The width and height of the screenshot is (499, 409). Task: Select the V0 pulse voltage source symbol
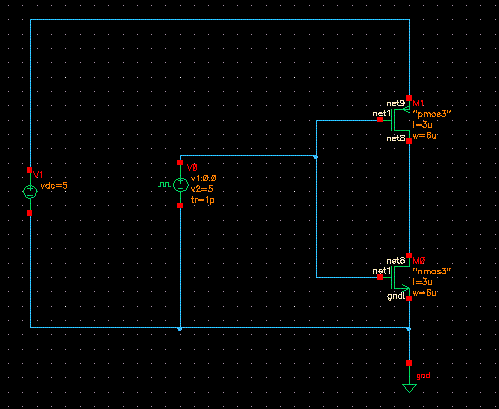pyautogui.click(x=180, y=184)
